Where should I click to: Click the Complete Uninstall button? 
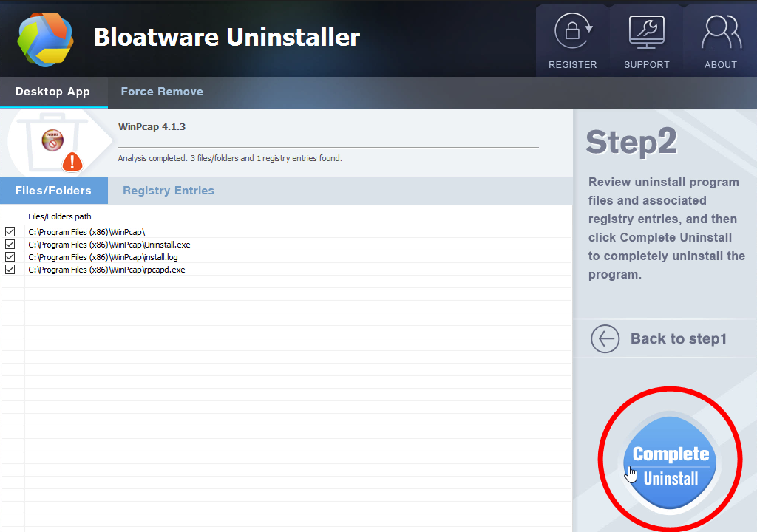pyautogui.click(x=670, y=463)
